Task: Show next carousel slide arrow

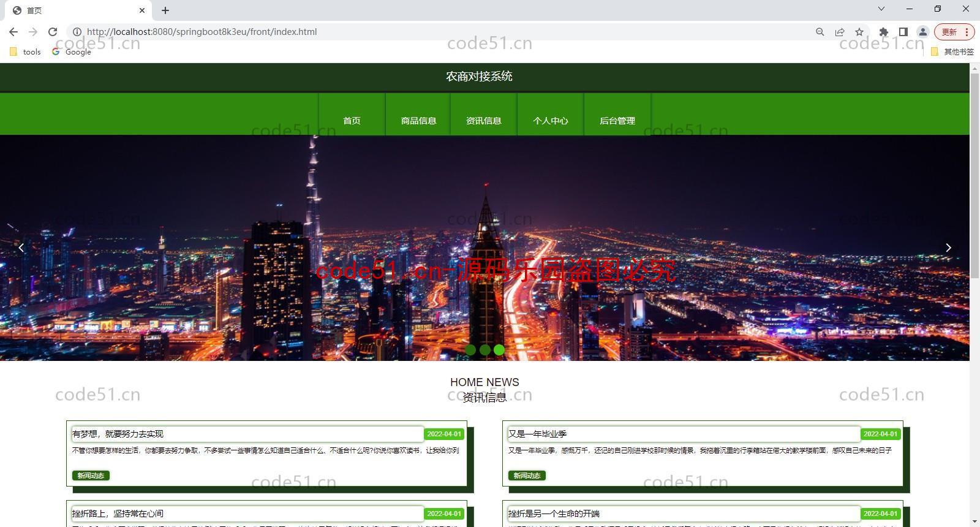Action: [948, 248]
